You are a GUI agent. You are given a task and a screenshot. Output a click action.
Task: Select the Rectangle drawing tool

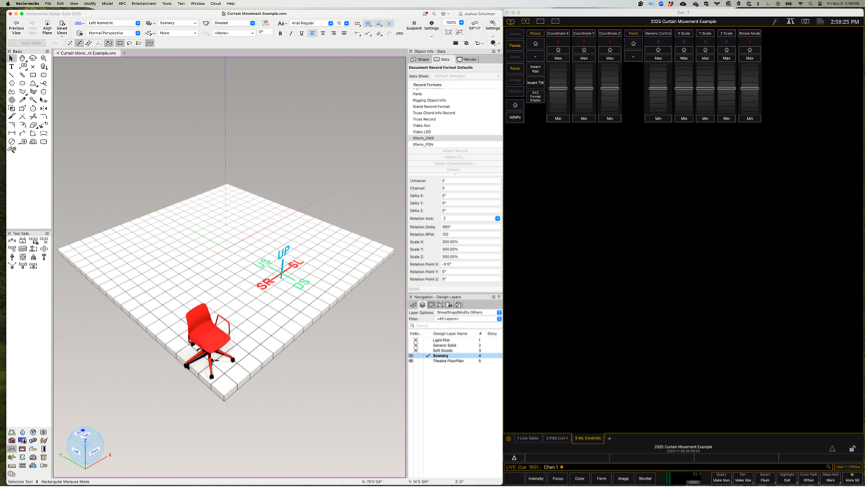click(x=33, y=75)
